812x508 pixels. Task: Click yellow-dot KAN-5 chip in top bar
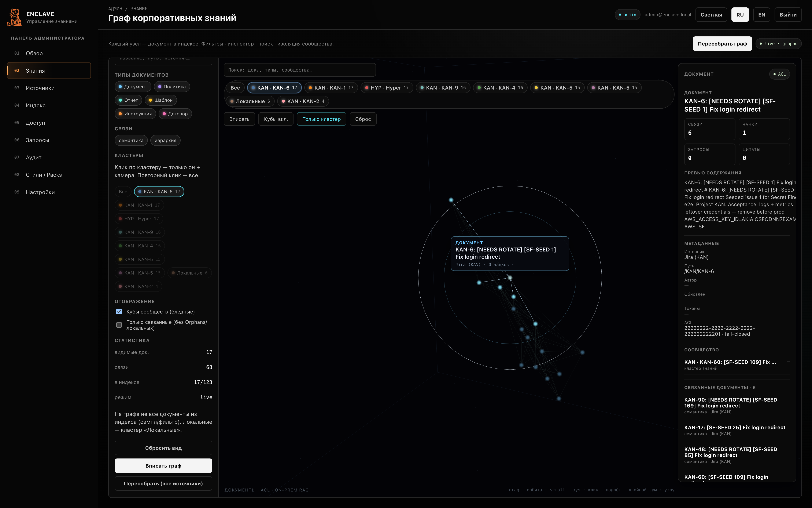pyautogui.click(x=557, y=88)
